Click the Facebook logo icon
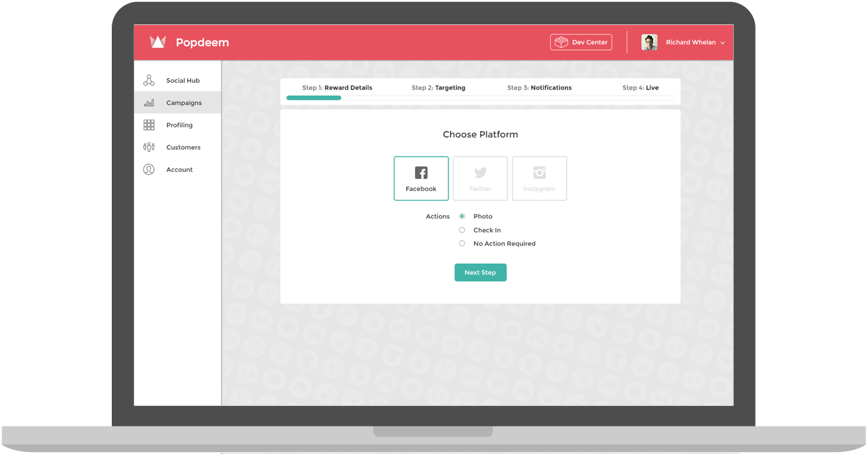868x454 pixels. [x=422, y=173]
